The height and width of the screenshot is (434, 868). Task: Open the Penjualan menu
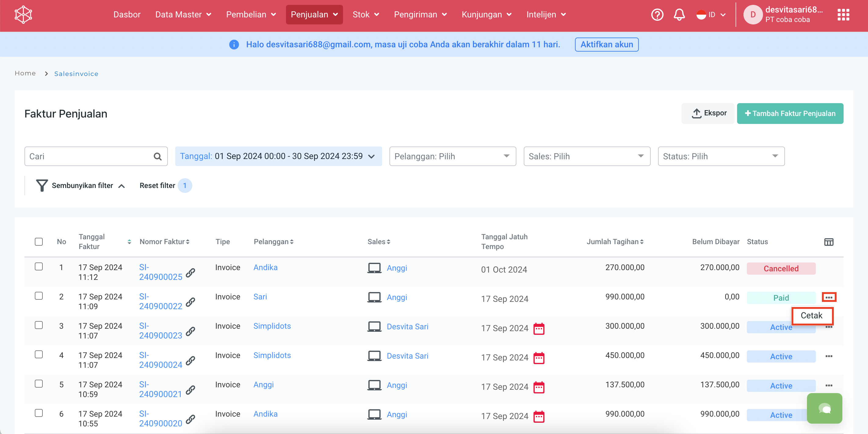coord(314,15)
